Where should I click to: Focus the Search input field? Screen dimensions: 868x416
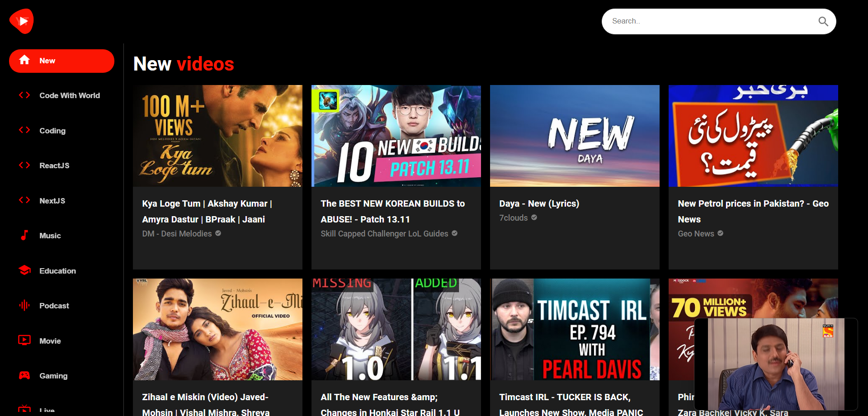(712, 21)
